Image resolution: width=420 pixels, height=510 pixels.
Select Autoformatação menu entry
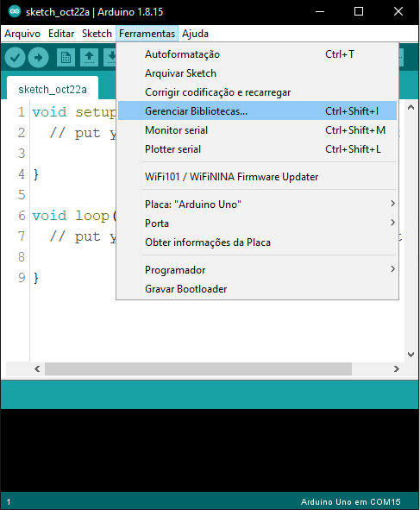coord(257,54)
